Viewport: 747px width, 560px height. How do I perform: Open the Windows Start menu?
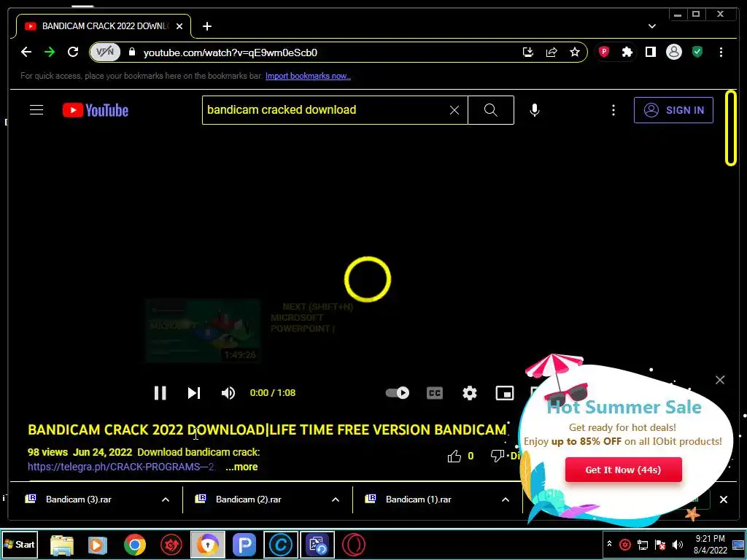[x=20, y=544]
